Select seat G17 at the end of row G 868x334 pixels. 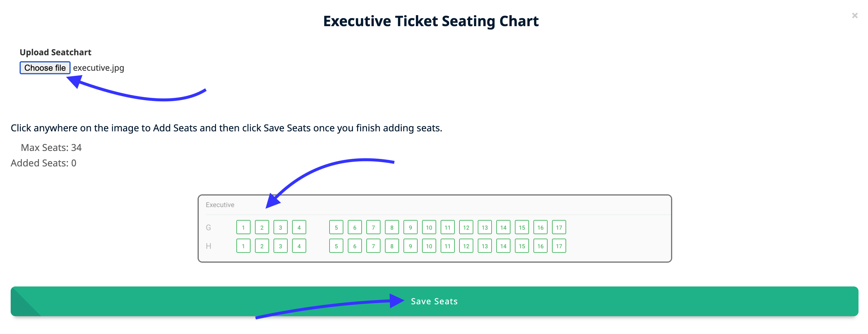click(559, 227)
